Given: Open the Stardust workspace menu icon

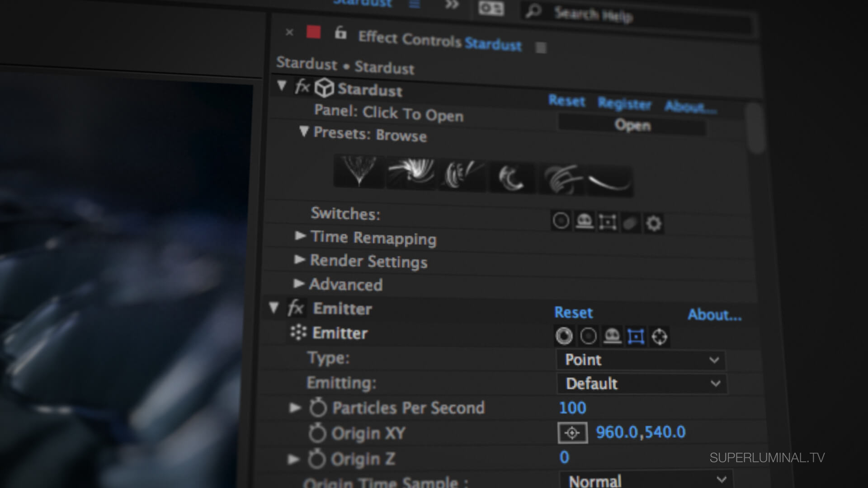Looking at the screenshot, I should 414,4.
